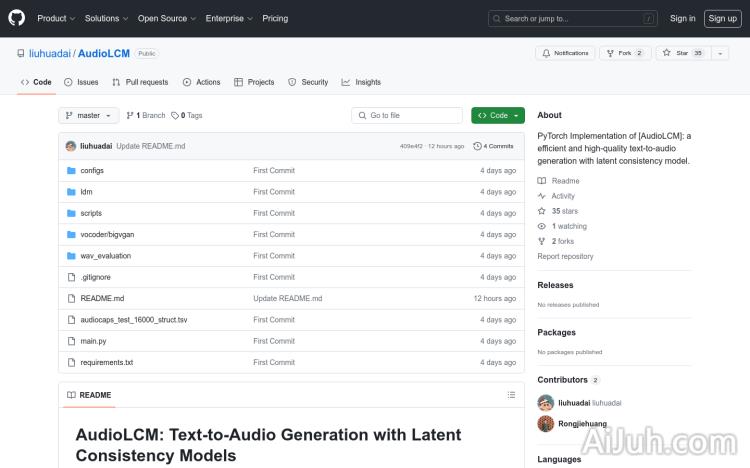Open the scripts folder
750x468 pixels.
point(91,213)
